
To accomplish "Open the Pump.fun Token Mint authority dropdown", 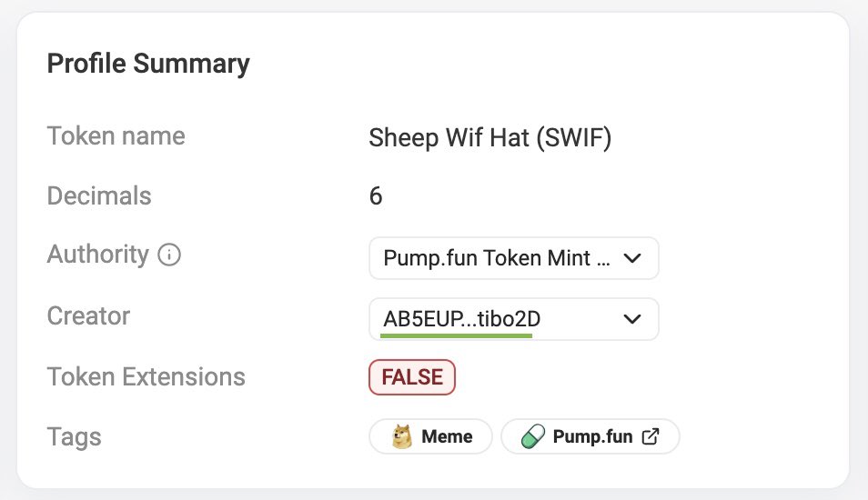I will tap(497, 259).
